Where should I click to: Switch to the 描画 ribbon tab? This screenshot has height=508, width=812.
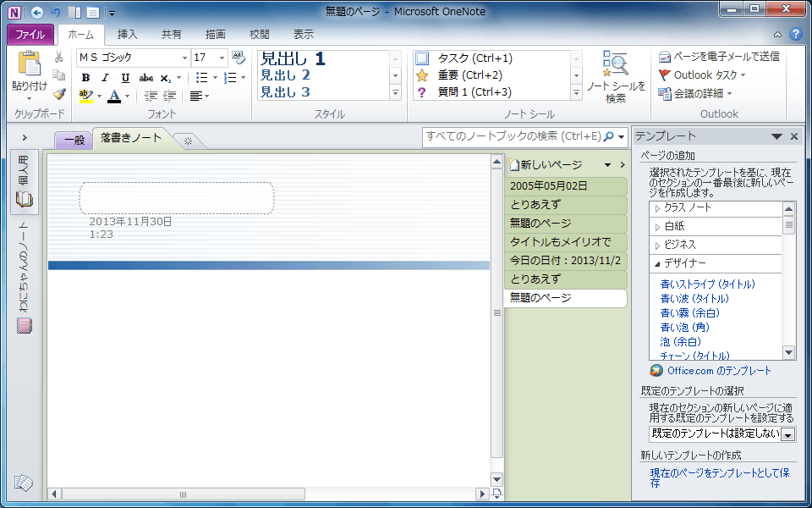click(216, 34)
